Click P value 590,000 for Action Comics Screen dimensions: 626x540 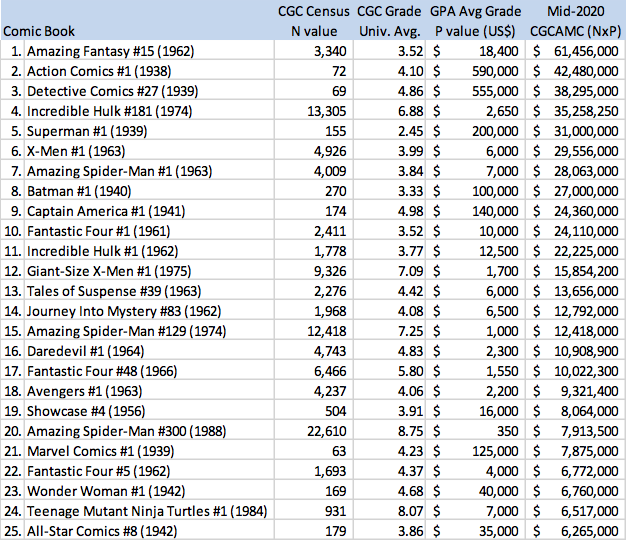point(495,71)
